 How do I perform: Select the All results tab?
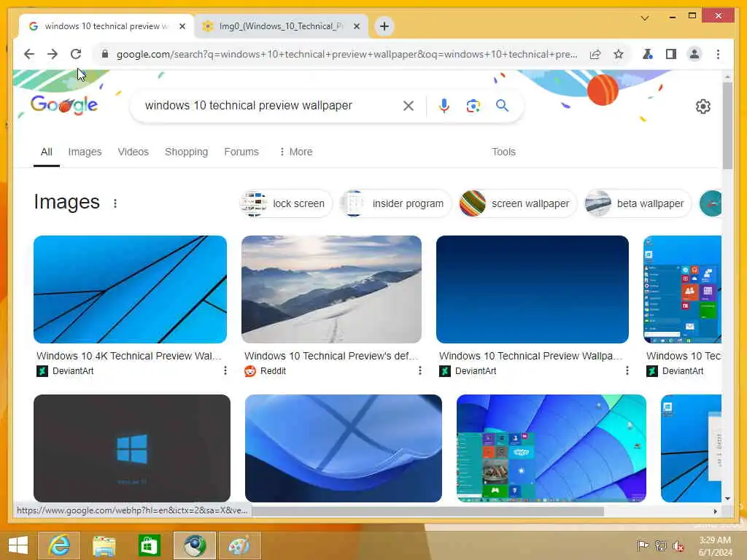point(46,152)
